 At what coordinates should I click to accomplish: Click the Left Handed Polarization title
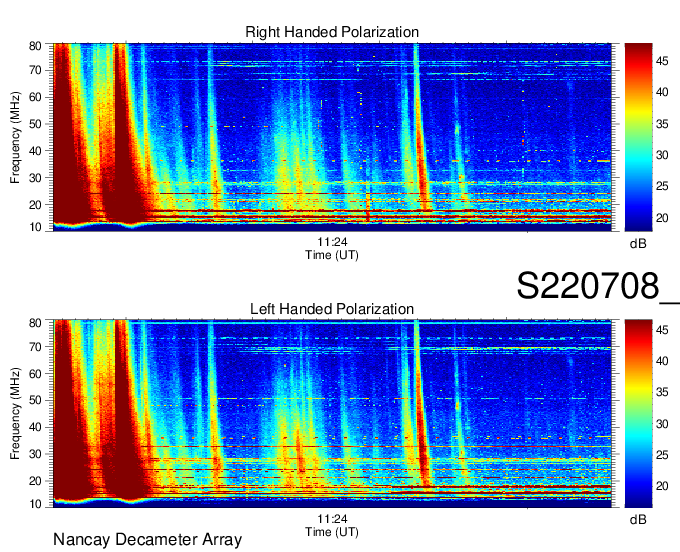pos(332,309)
